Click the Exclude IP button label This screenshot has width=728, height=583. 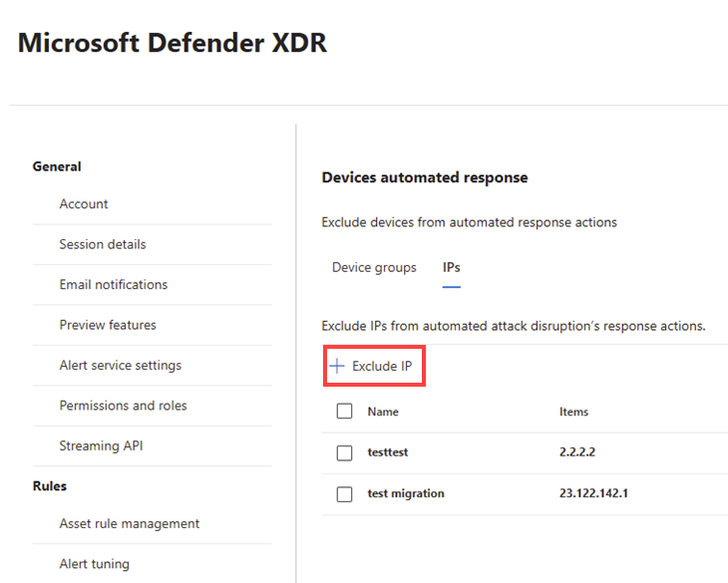(382, 367)
